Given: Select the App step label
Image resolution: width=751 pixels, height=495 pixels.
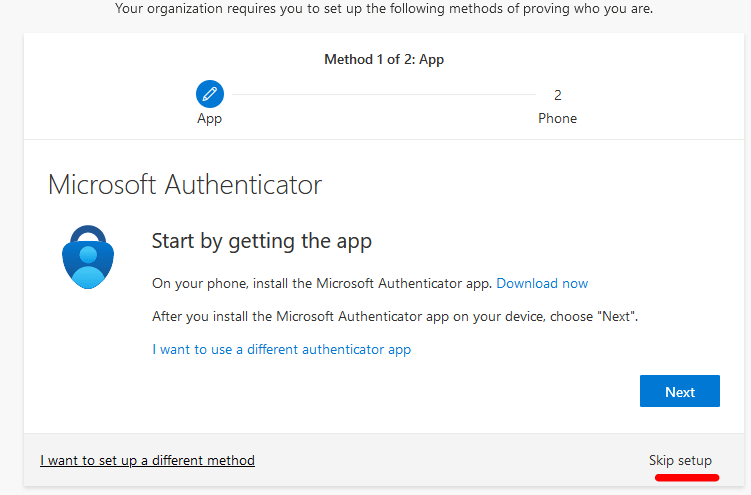Looking at the screenshot, I should click(x=210, y=118).
